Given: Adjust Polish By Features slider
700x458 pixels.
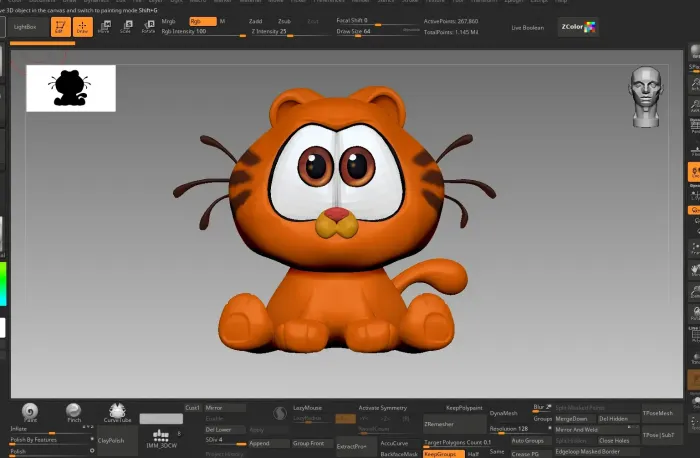Looking at the screenshot, I should point(52,441).
